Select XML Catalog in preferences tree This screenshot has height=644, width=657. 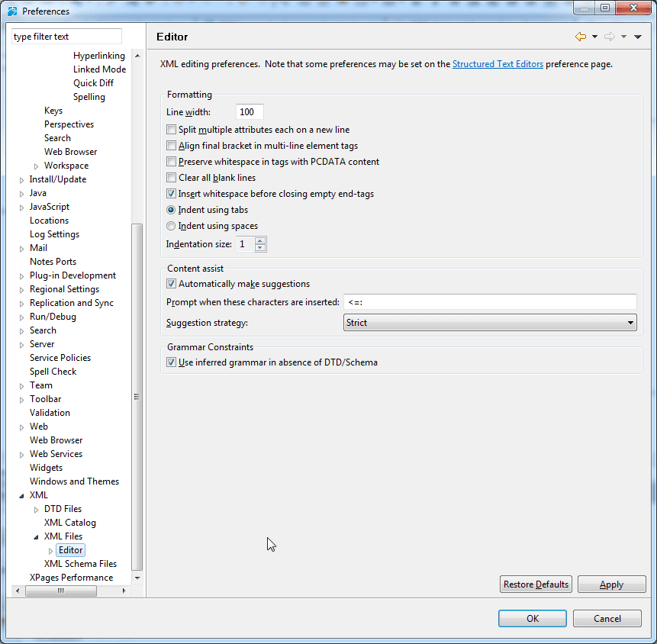tap(69, 523)
